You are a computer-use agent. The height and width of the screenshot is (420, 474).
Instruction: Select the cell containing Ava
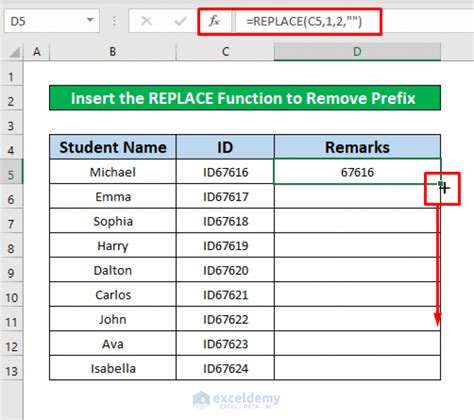click(113, 343)
